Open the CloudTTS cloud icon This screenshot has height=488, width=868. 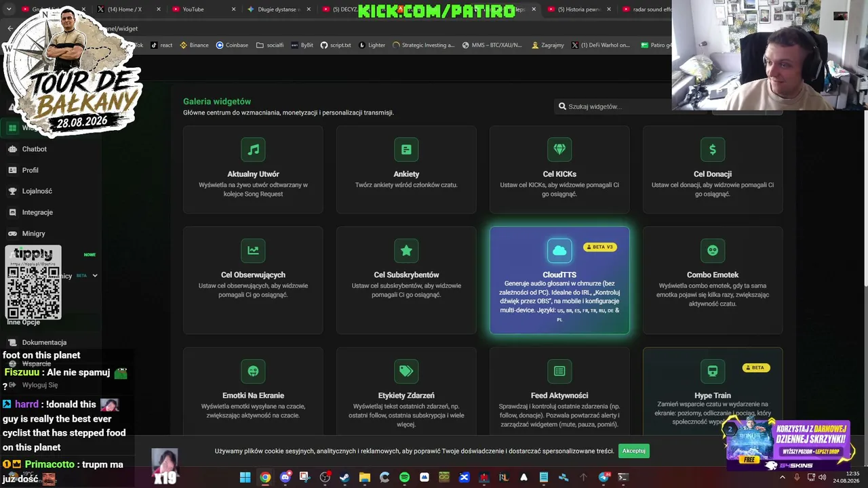point(559,251)
